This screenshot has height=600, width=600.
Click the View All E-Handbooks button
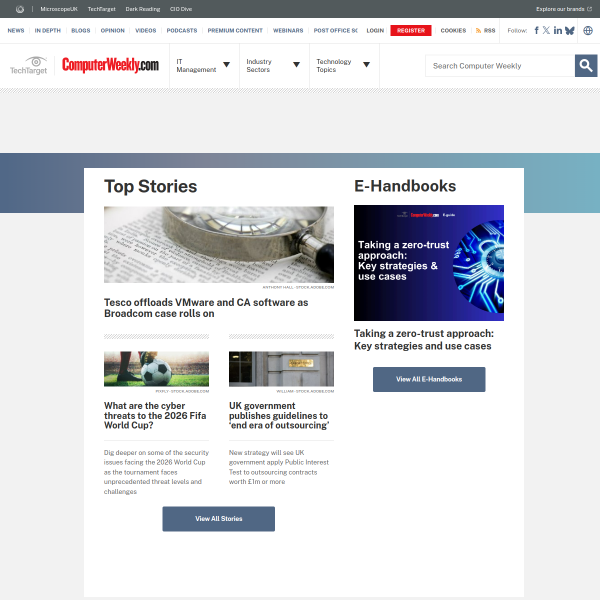(x=429, y=379)
